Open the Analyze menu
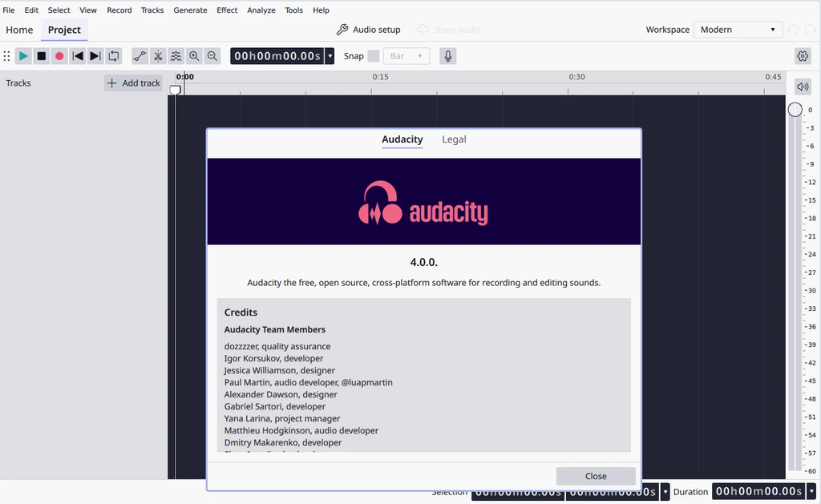 (x=261, y=10)
